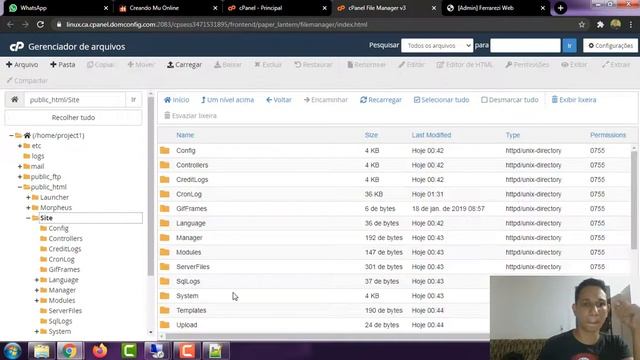Sort by Permissions column header

click(x=608, y=135)
